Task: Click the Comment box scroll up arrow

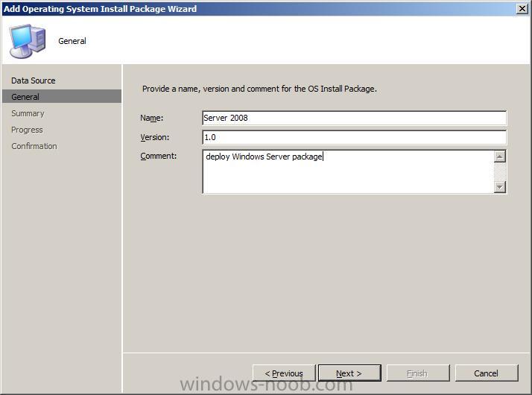Action: click(x=500, y=157)
